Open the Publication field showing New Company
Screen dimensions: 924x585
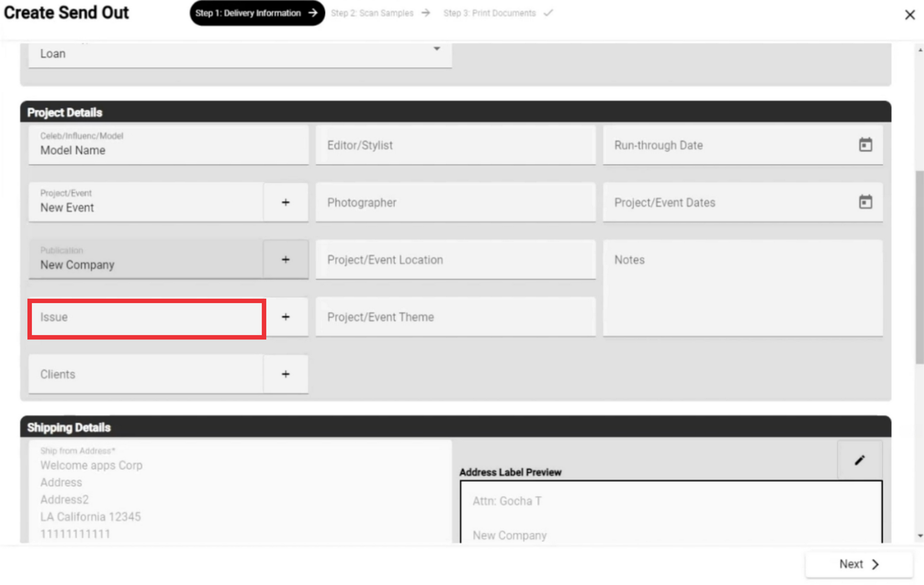point(146,260)
